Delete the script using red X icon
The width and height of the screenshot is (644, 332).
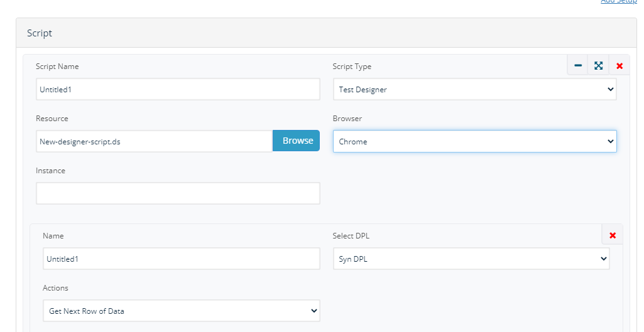coord(619,66)
